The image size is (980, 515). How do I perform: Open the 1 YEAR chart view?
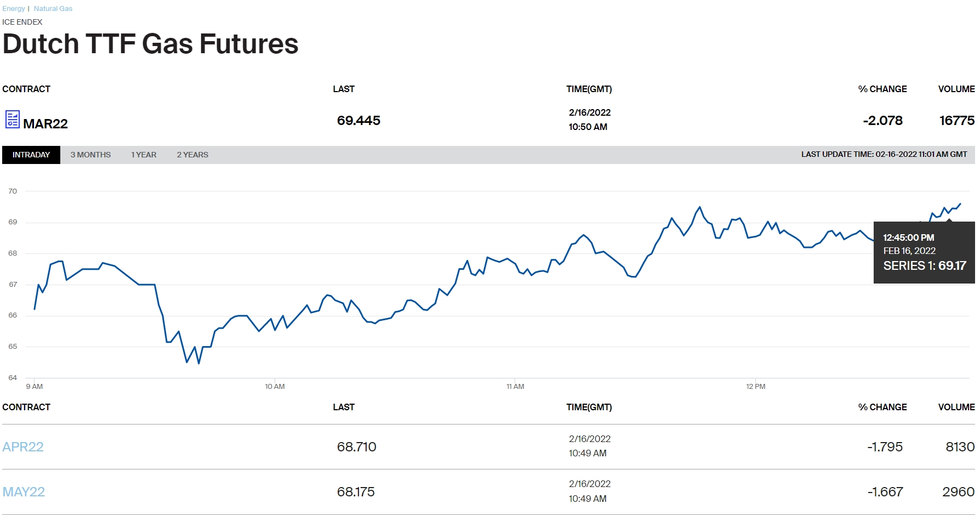144,155
